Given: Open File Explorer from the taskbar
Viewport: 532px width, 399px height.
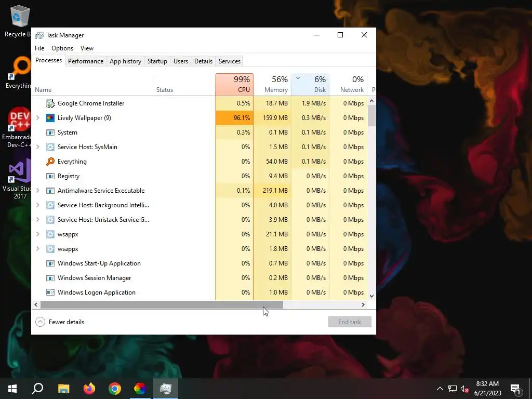Looking at the screenshot, I should 63,389.
